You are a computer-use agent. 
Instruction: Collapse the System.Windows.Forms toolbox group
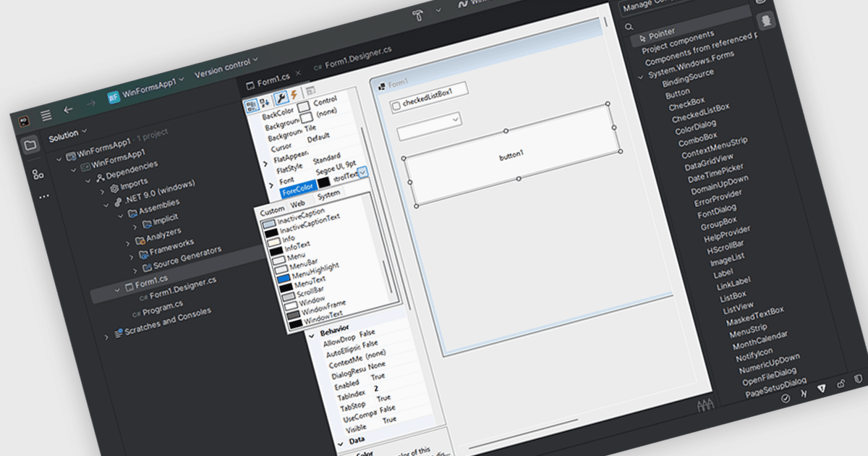point(639,76)
